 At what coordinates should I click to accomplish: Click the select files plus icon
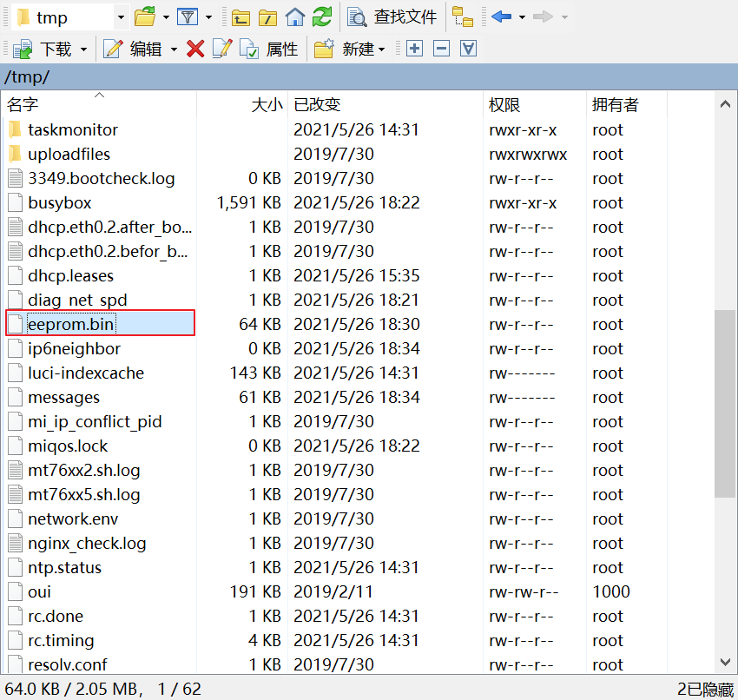point(414,49)
